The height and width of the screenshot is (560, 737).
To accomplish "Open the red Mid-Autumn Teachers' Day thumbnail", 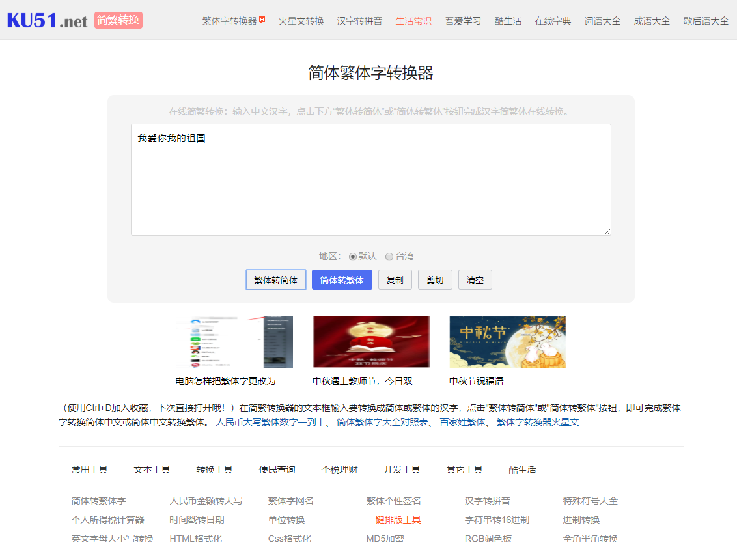I will [371, 342].
